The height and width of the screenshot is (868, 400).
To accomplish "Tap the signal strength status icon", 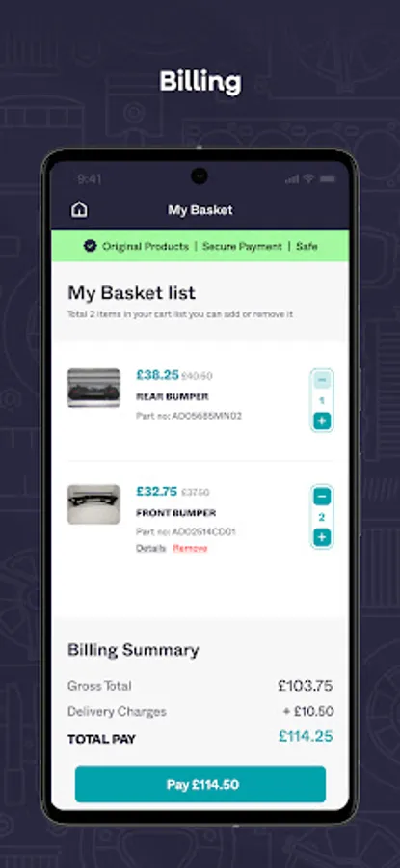I will tap(291, 178).
